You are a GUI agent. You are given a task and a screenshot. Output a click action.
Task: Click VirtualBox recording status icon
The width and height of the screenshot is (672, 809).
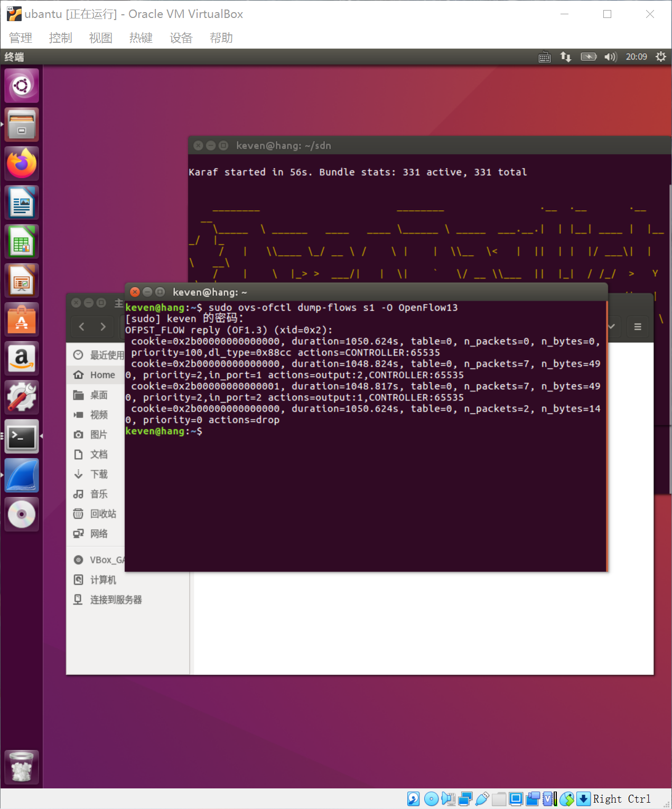[533, 799]
